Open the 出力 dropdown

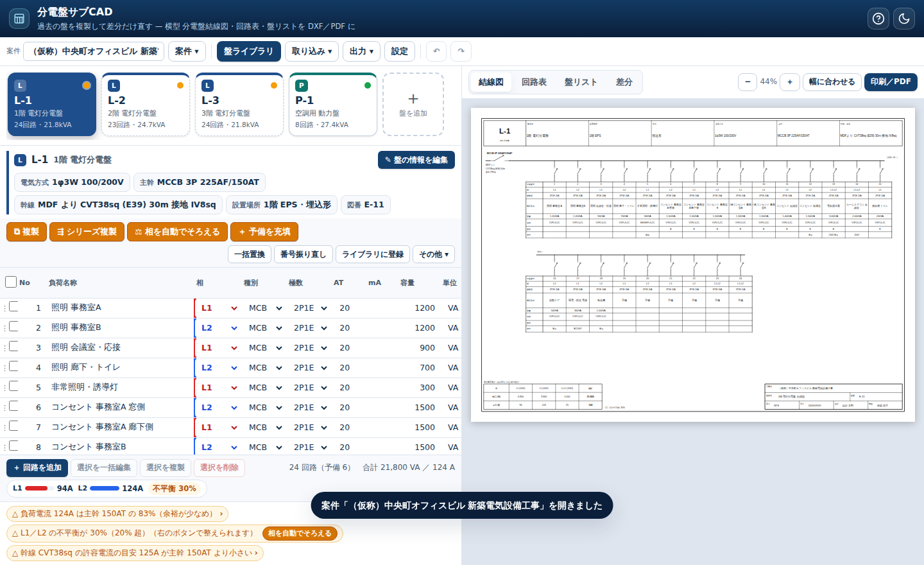coord(361,51)
